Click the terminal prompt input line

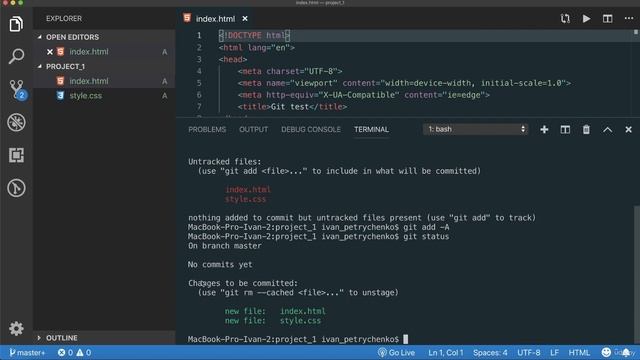coord(298,339)
